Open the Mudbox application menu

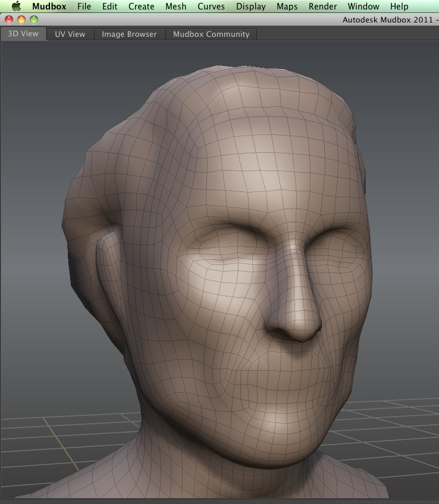(49, 7)
